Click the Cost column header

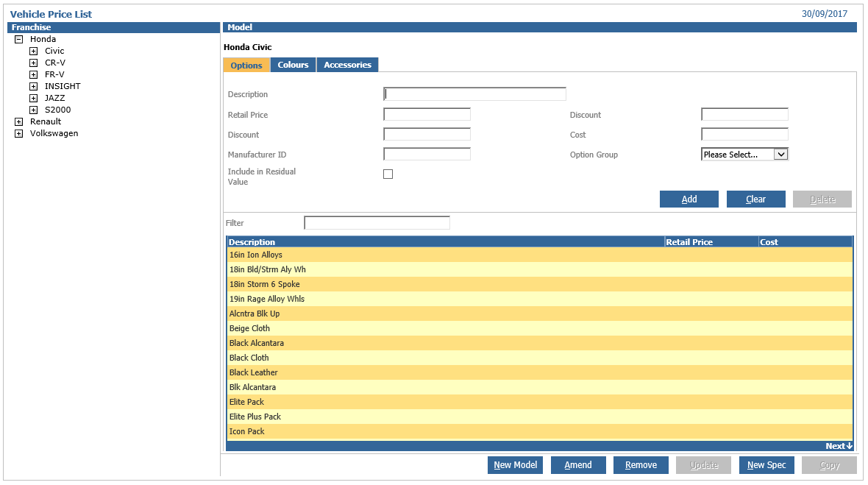tap(805, 242)
